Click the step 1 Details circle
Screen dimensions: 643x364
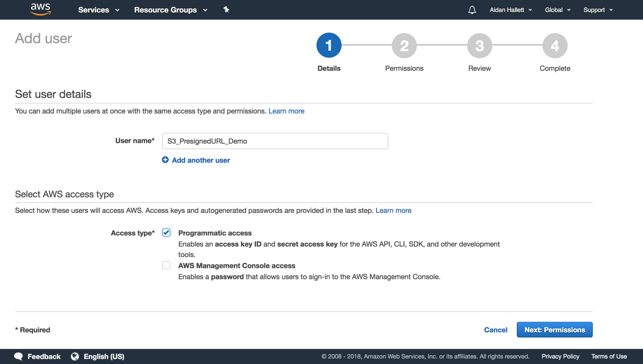[x=329, y=45]
